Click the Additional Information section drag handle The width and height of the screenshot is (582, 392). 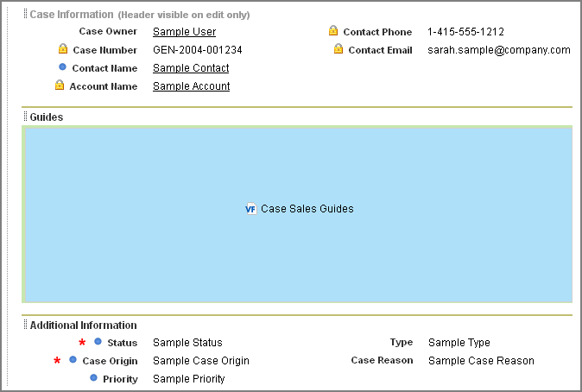pyautogui.click(x=25, y=325)
